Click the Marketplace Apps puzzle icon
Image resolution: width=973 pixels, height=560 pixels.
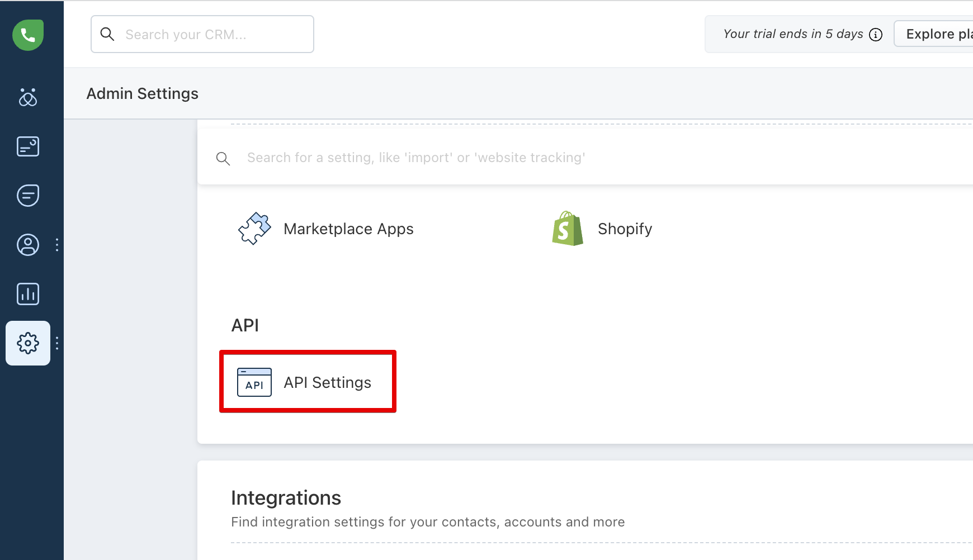click(254, 229)
